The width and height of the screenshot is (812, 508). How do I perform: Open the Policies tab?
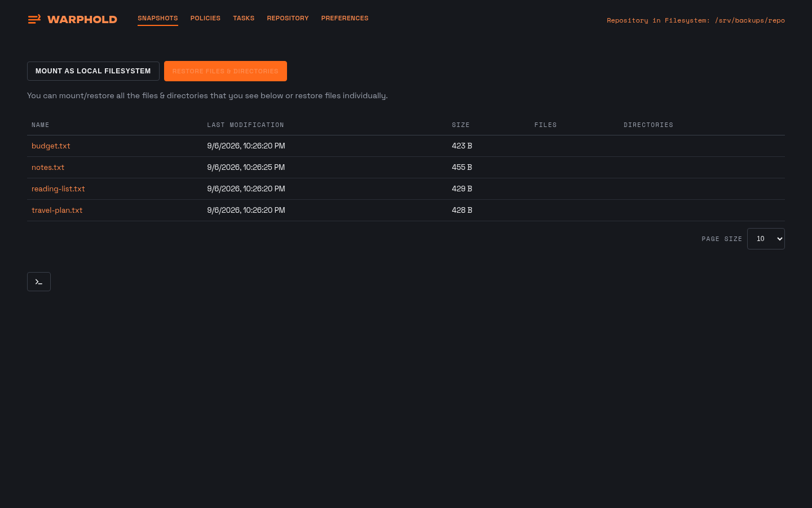tap(205, 19)
